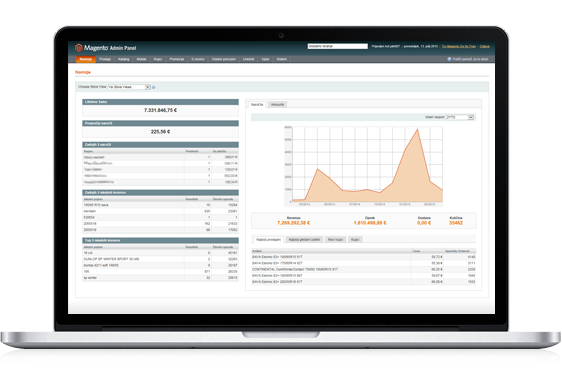Click the Davek total 1.610.498,89 €
The height and width of the screenshot is (374, 562).
point(370,223)
